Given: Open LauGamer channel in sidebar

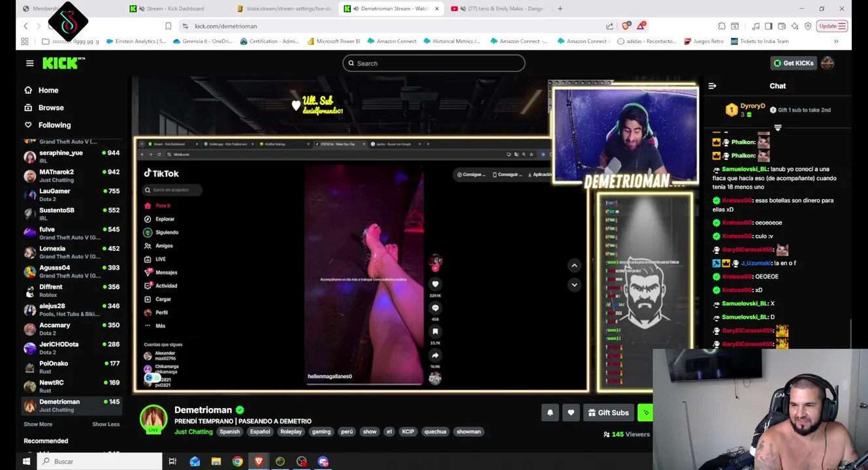Looking at the screenshot, I should [72, 195].
